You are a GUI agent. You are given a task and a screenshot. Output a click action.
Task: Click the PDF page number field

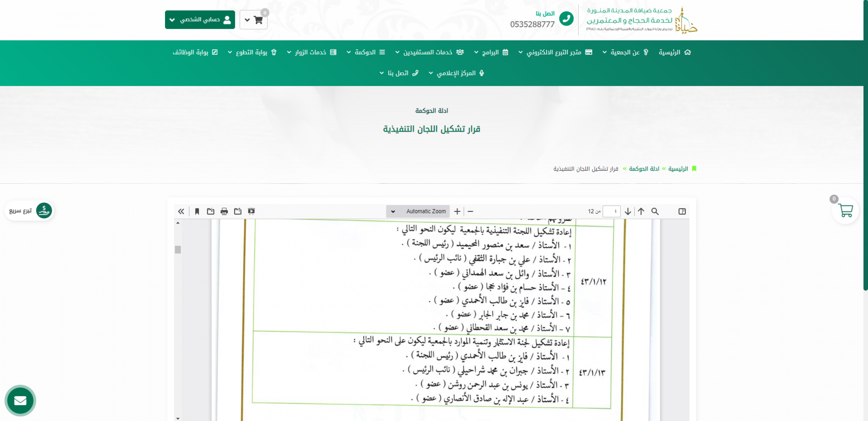coord(611,211)
